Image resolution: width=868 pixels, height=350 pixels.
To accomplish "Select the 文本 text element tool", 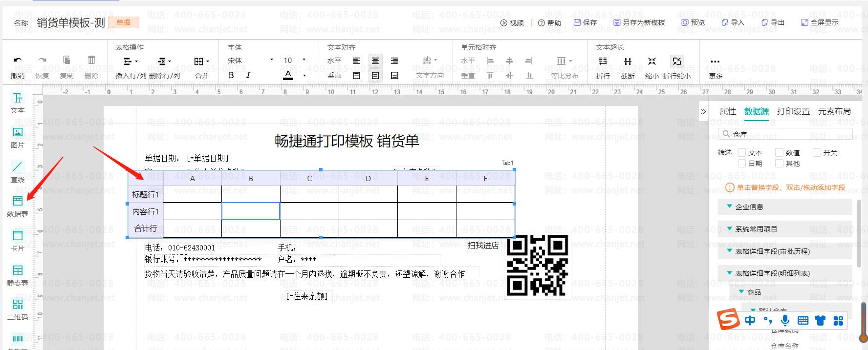I will [x=18, y=103].
